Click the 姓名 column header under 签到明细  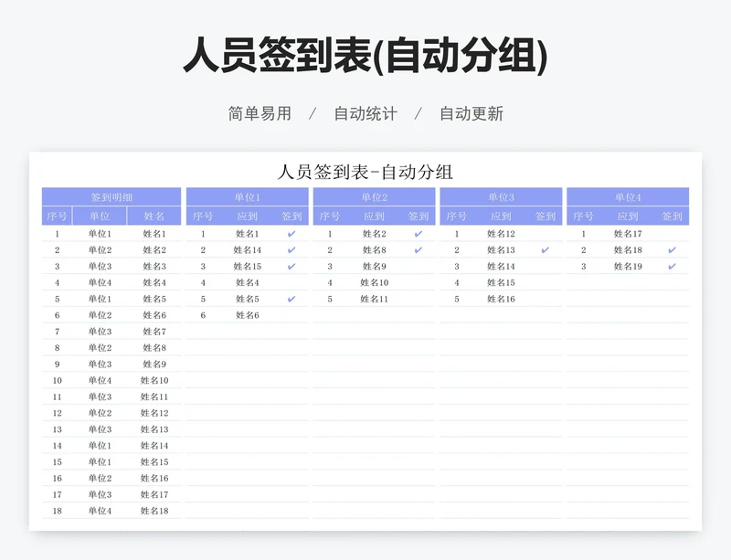(154, 216)
